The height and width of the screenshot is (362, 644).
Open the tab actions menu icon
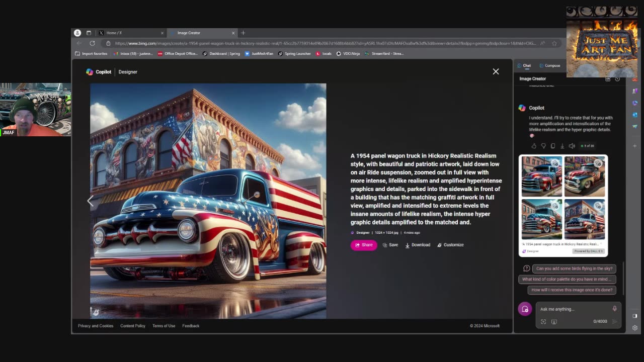click(89, 33)
